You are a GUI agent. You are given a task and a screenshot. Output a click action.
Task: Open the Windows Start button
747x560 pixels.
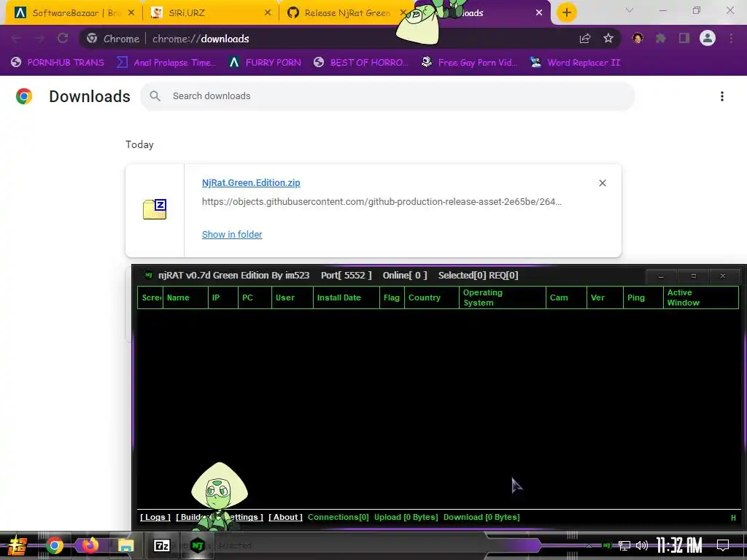tap(17, 545)
